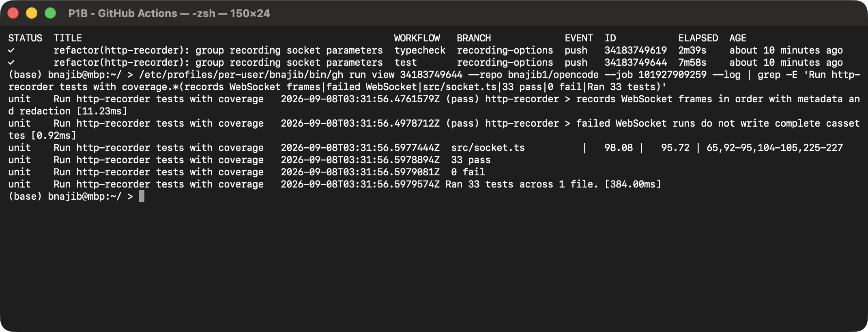Click the STATUS column header
The image size is (868, 332).
click(x=25, y=38)
